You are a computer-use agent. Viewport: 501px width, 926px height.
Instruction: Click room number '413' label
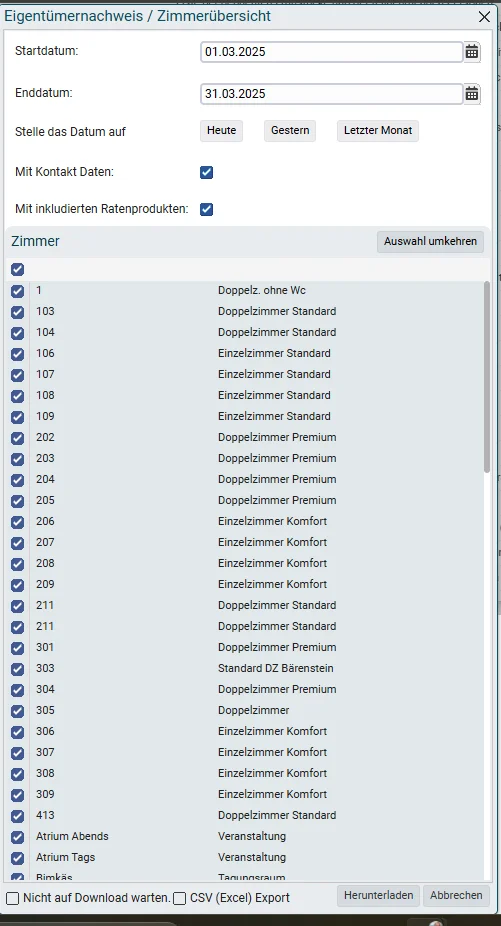point(45,815)
